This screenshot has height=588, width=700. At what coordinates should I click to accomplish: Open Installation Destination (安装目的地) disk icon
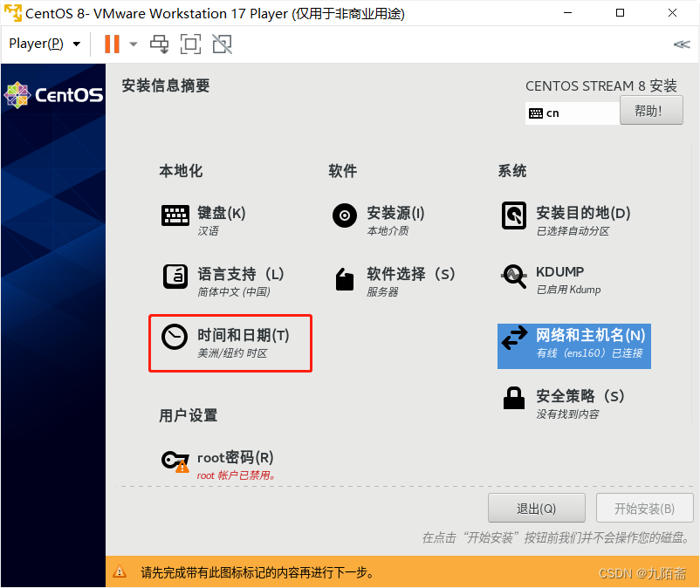coord(514,215)
